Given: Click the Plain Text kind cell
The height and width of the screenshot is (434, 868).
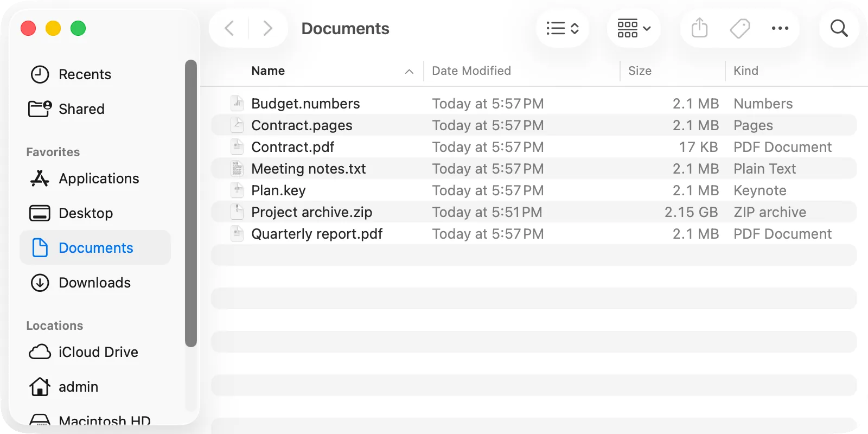Looking at the screenshot, I should (764, 169).
